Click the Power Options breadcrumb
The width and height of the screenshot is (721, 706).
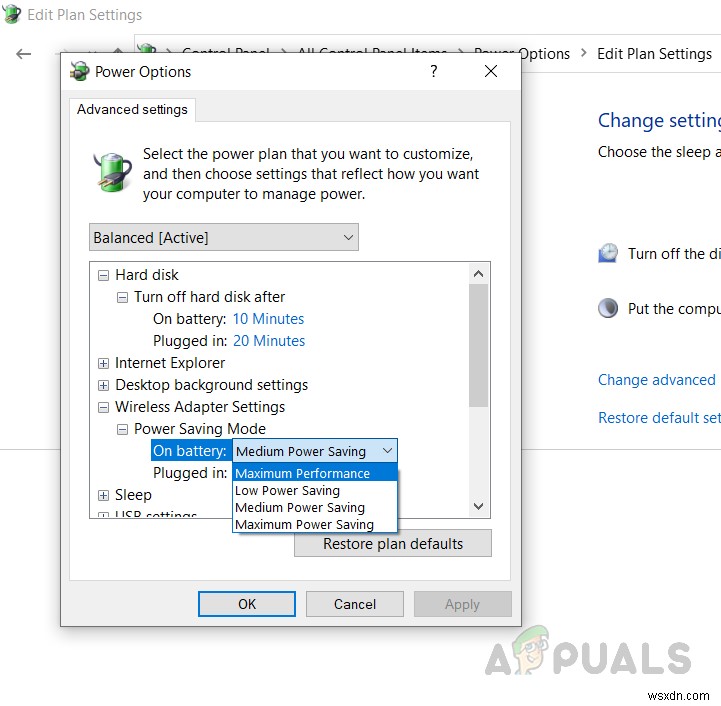(522, 54)
